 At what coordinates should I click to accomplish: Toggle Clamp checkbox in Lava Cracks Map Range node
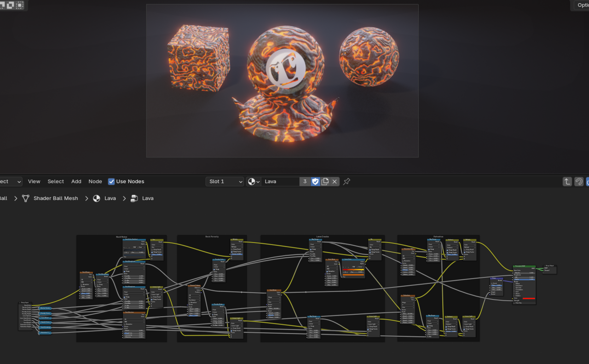(x=312, y=249)
